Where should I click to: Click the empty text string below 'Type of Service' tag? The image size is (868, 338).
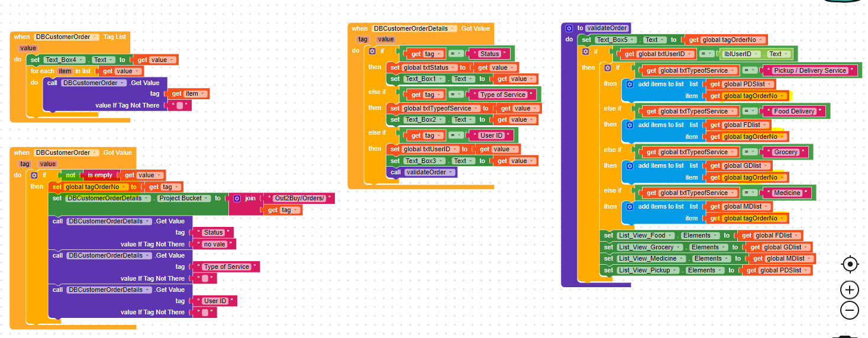(x=205, y=278)
